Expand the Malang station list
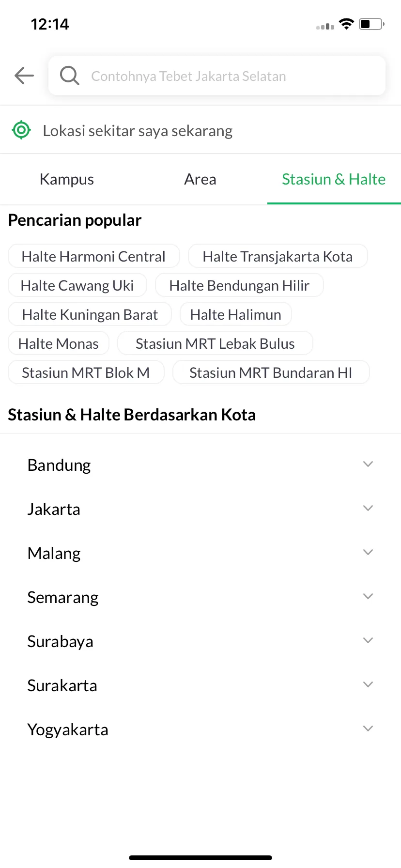Image resolution: width=401 pixels, height=868 pixels. [x=200, y=553]
